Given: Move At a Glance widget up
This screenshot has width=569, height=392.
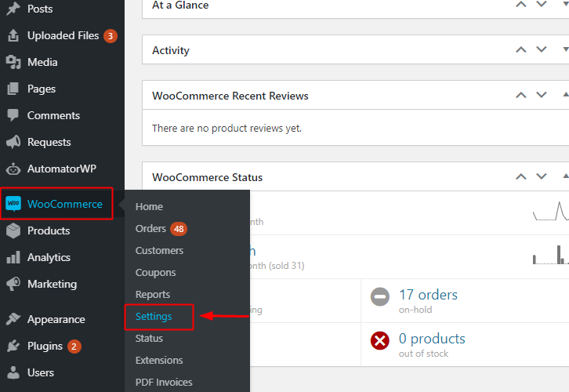Looking at the screenshot, I should click(x=521, y=5).
